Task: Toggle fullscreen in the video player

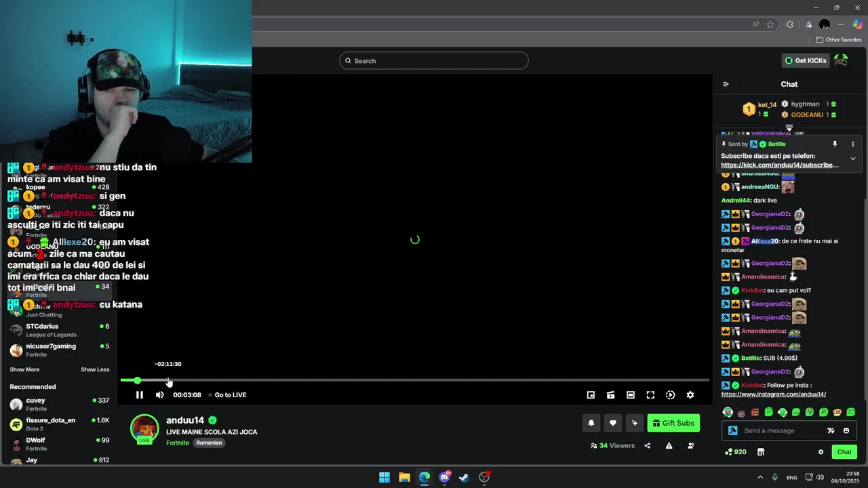Action: click(x=650, y=395)
